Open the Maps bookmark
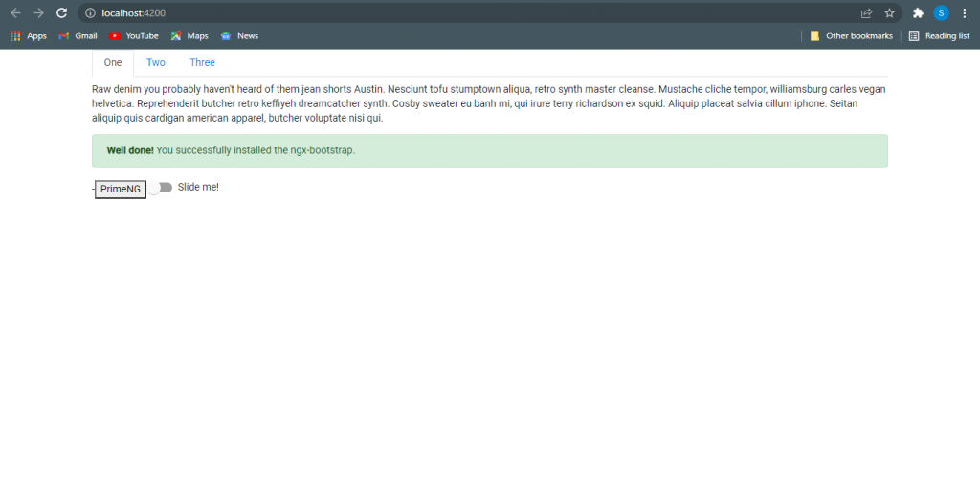 (x=189, y=36)
